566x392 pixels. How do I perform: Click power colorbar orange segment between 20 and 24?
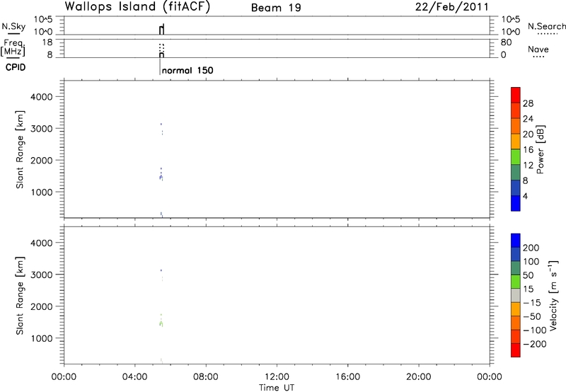(516, 126)
